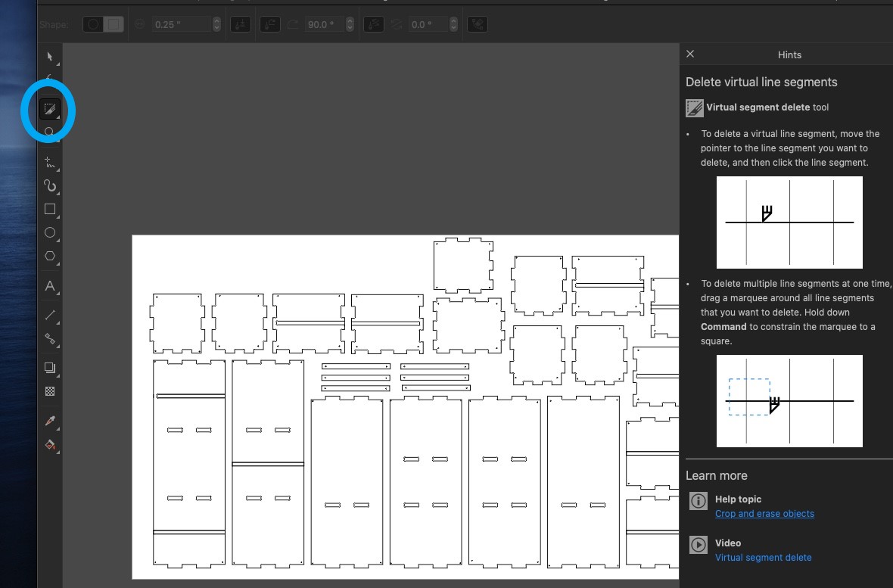Click the Video play icon

click(x=699, y=545)
